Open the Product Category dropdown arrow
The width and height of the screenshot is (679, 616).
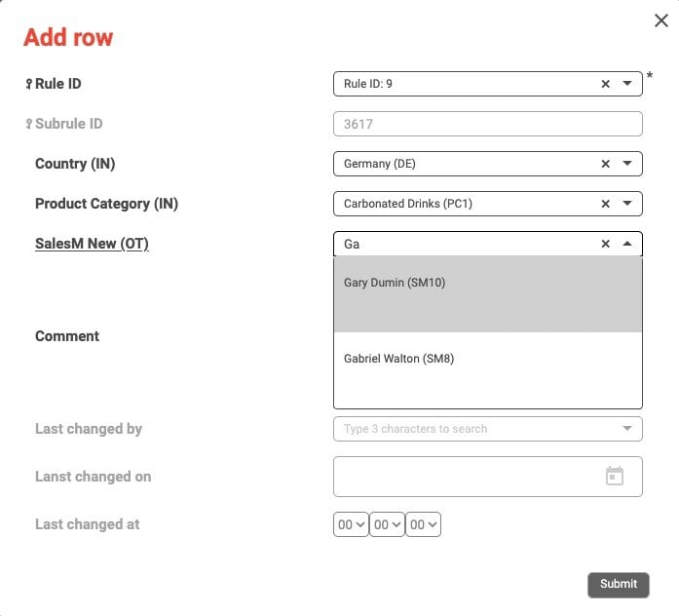627,203
